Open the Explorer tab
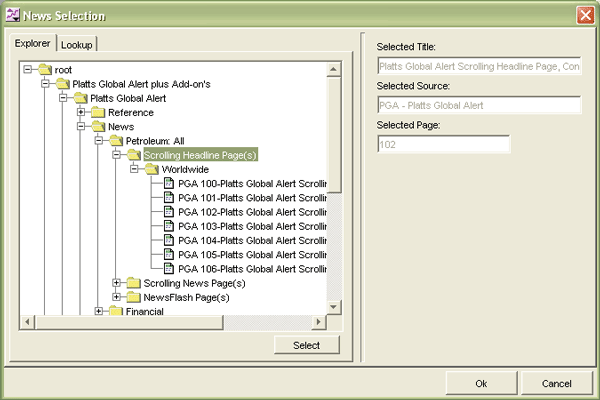600x400 pixels. coord(32,45)
